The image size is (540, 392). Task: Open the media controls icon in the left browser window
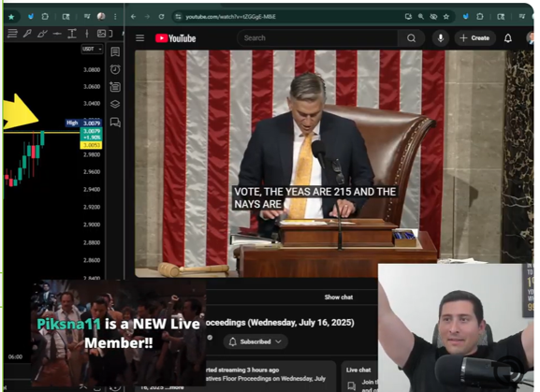pos(87,16)
